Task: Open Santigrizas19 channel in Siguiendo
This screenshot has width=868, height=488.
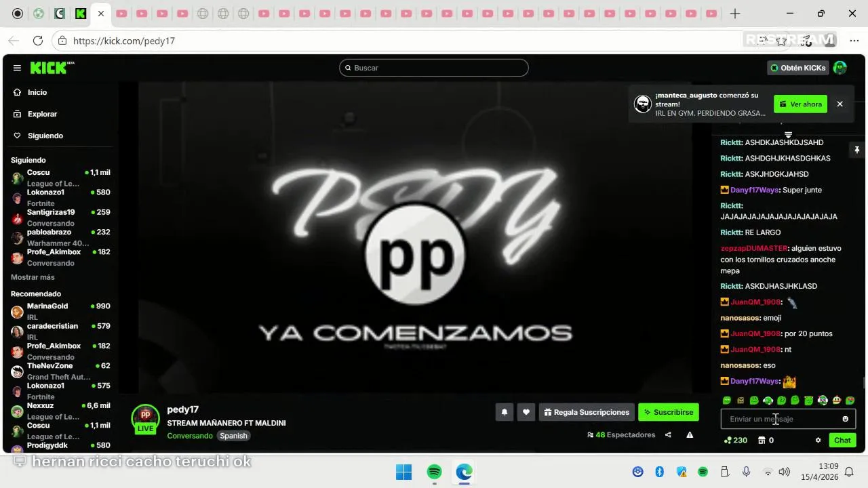Action: (x=60, y=217)
